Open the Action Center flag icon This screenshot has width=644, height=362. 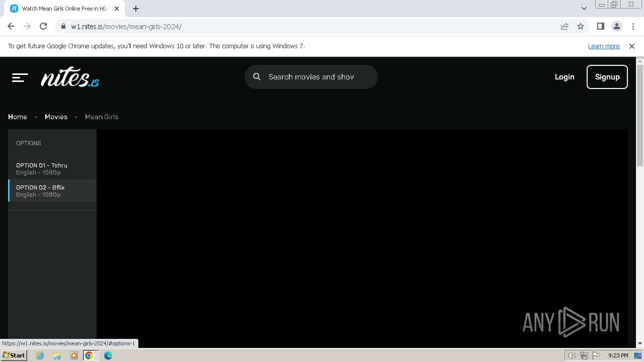(x=596, y=355)
